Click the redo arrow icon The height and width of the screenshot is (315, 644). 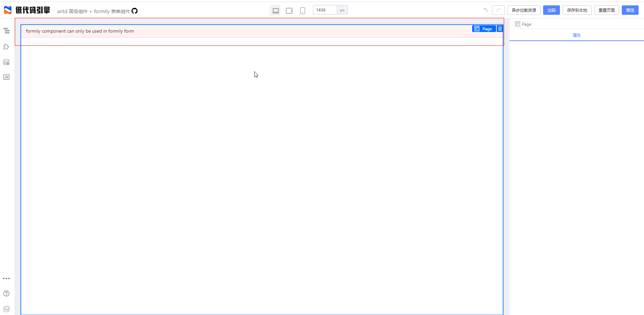[x=498, y=10]
